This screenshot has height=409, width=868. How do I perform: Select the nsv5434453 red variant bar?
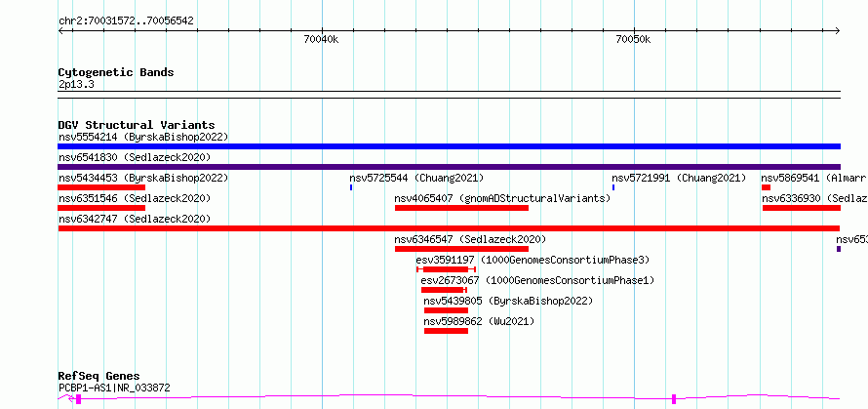point(101,187)
